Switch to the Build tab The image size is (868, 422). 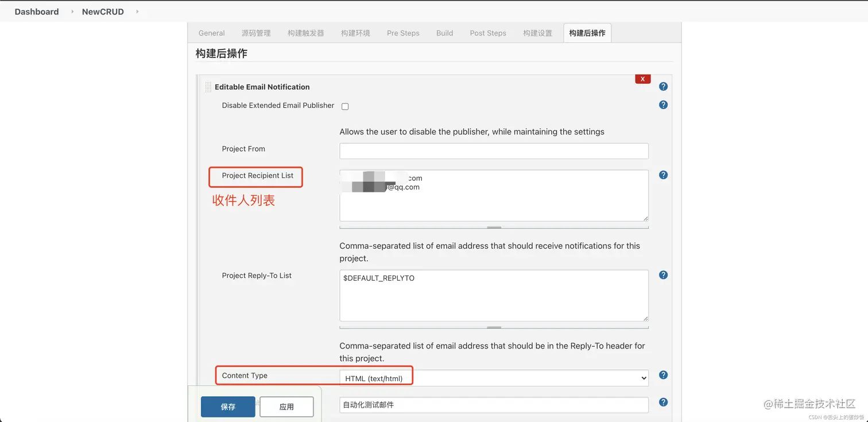coord(444,33)
